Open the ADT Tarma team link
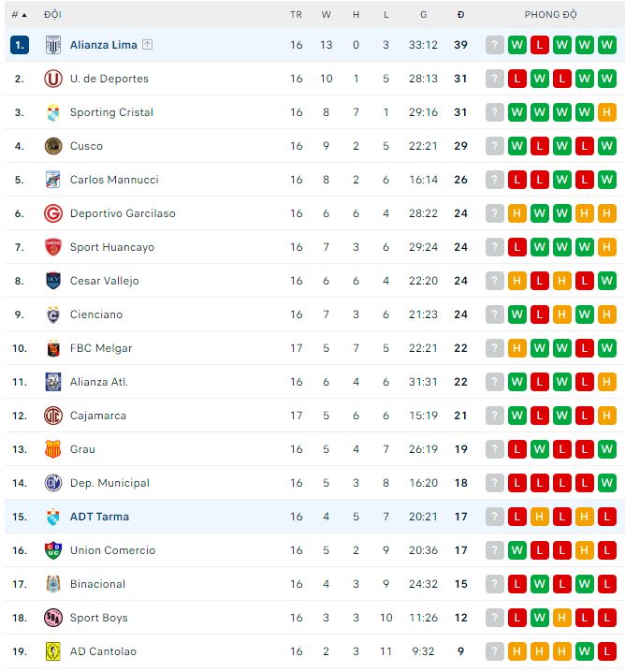This screenshot has width=625, height=672. (x=99, y=517)
